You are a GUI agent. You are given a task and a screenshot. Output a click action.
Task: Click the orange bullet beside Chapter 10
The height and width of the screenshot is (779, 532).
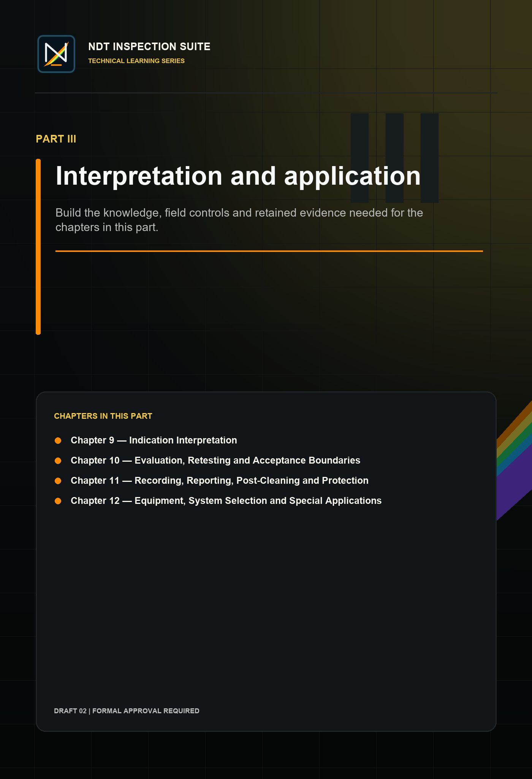point(58,461)
